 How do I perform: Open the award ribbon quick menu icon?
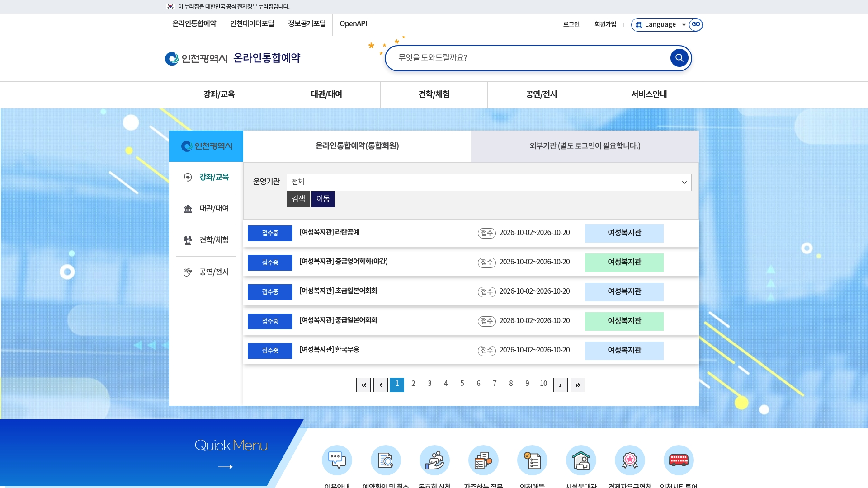click(630, 460)
